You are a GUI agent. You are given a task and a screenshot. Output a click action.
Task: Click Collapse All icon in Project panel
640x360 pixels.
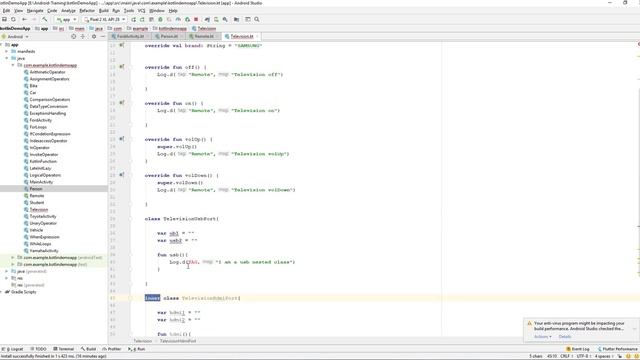click(83, 36)
